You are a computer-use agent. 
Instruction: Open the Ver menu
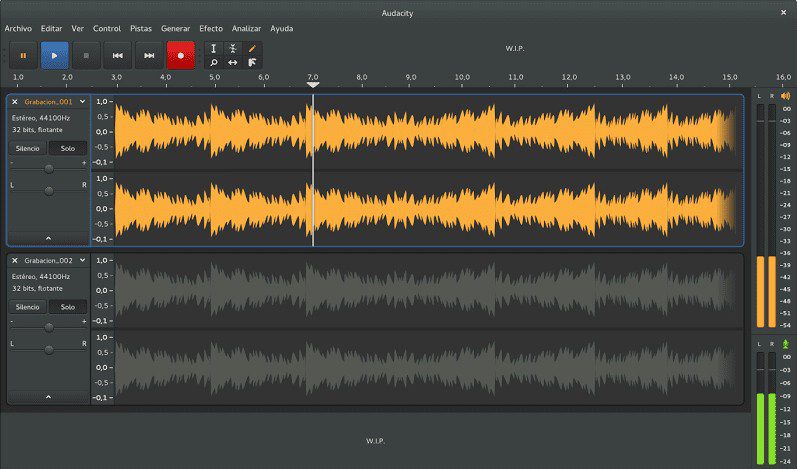pyautogui.click(x=77, y=28)
